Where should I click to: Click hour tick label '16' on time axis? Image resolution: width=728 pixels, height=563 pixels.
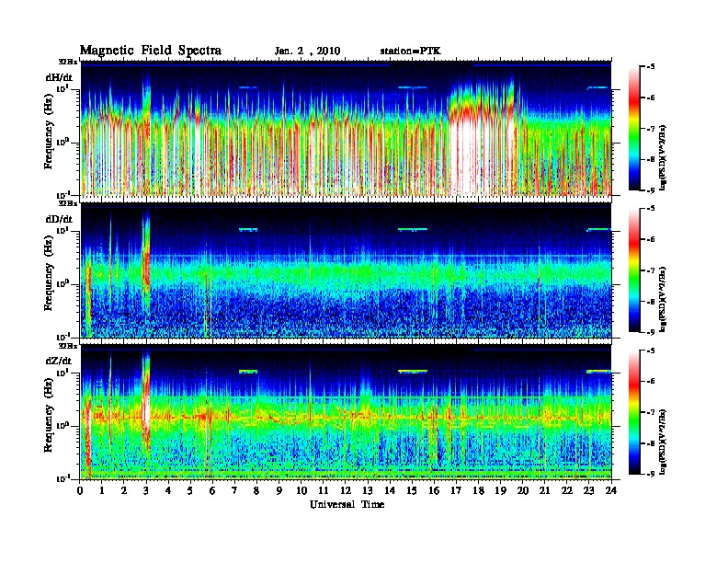pyautogui.click(x=434, y=491)
